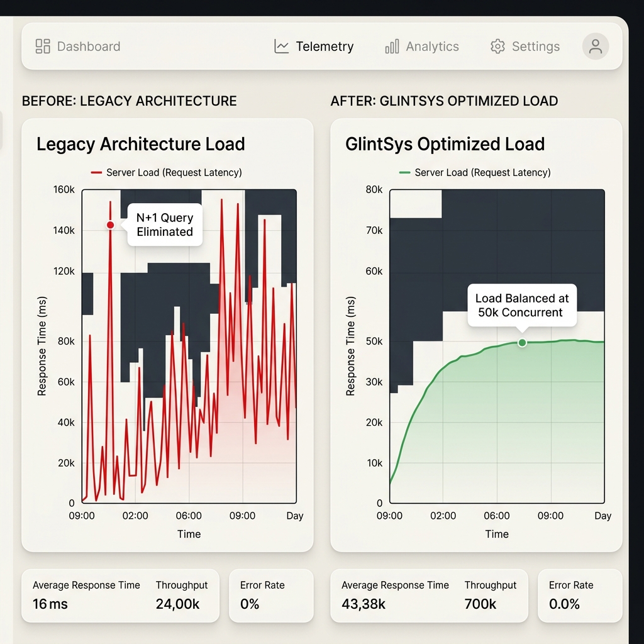The width and height of the screenshot is (644, 644).
Task: Click the red line icon in the Legacy legend
Action: 96,172
